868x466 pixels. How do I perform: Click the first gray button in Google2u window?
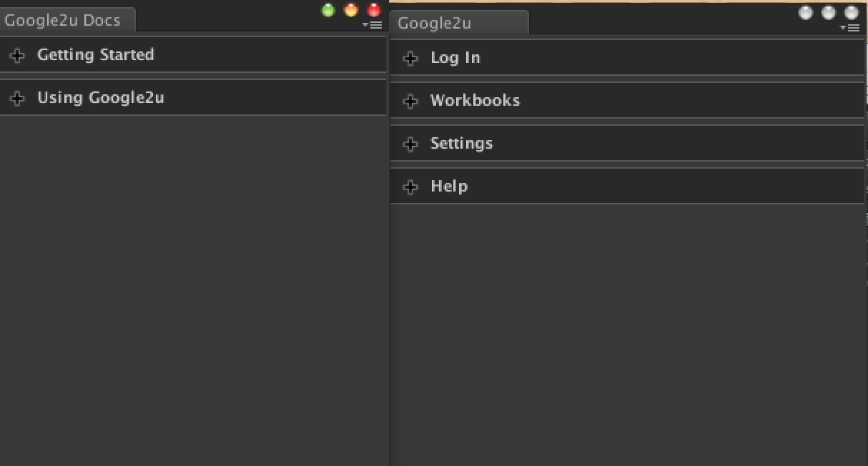[x=806, y=12]
